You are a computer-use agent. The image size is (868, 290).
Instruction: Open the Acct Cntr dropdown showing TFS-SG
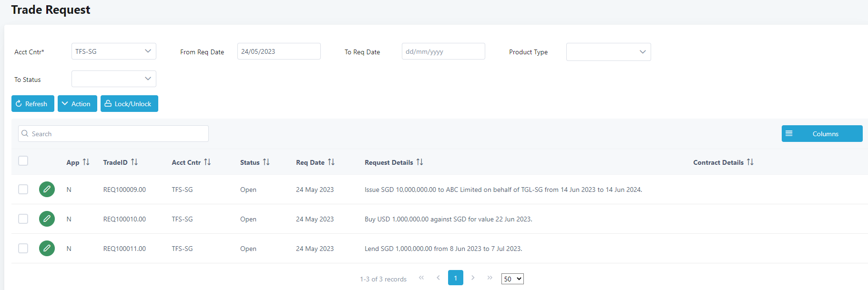coord(113,51)
